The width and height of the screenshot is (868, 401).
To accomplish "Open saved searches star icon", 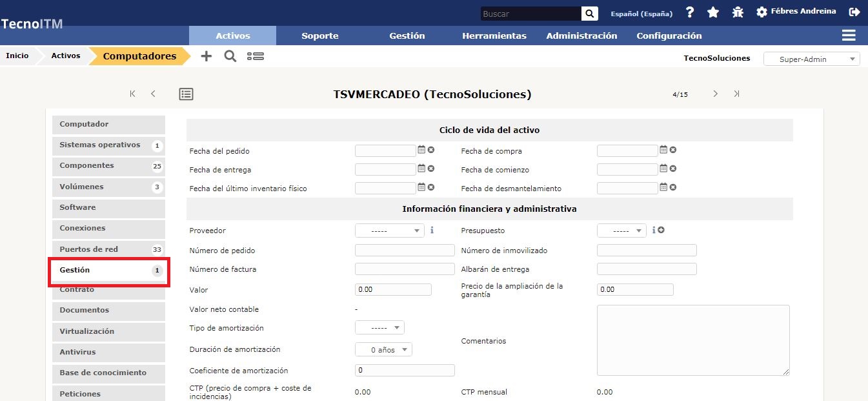I will tap(713, 12).
